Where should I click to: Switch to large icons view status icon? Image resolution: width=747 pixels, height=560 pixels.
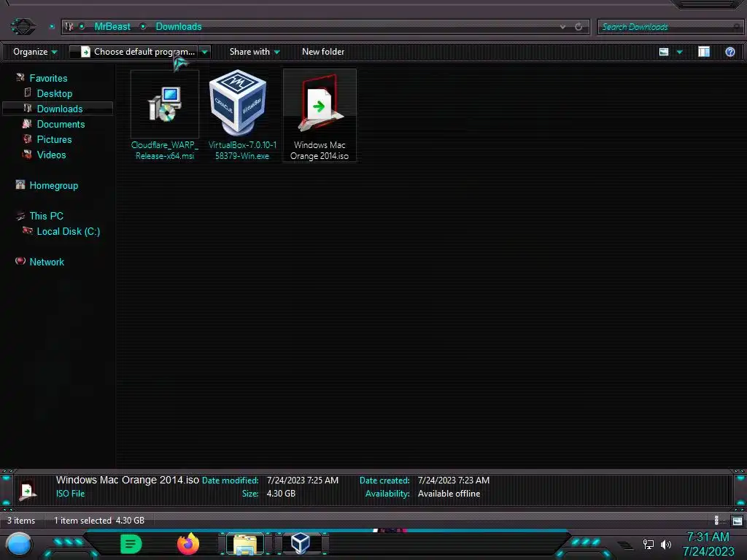point(737,521)
